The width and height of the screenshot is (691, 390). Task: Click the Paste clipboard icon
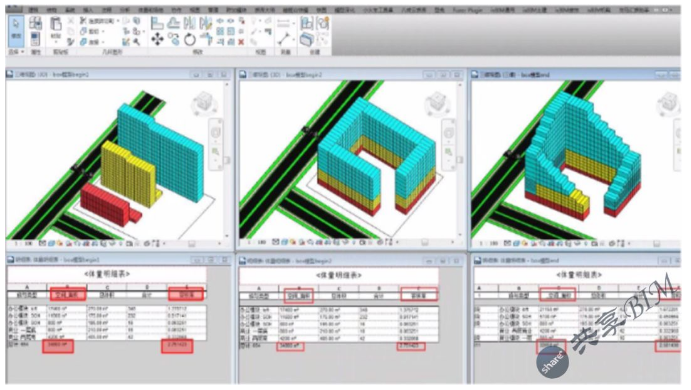56,24
